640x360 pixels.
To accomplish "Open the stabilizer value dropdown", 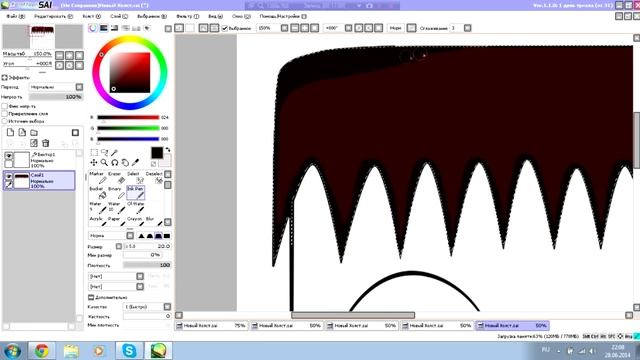I will 467,28.
